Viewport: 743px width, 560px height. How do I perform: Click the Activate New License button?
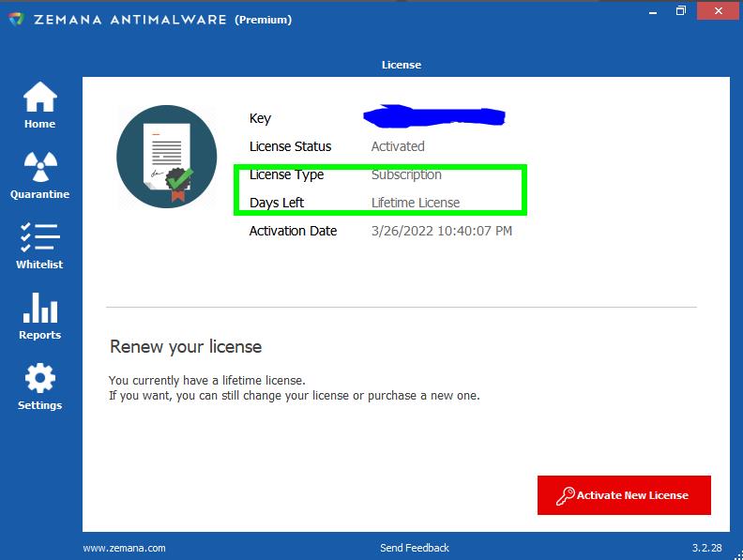click(x=624, y=495)
